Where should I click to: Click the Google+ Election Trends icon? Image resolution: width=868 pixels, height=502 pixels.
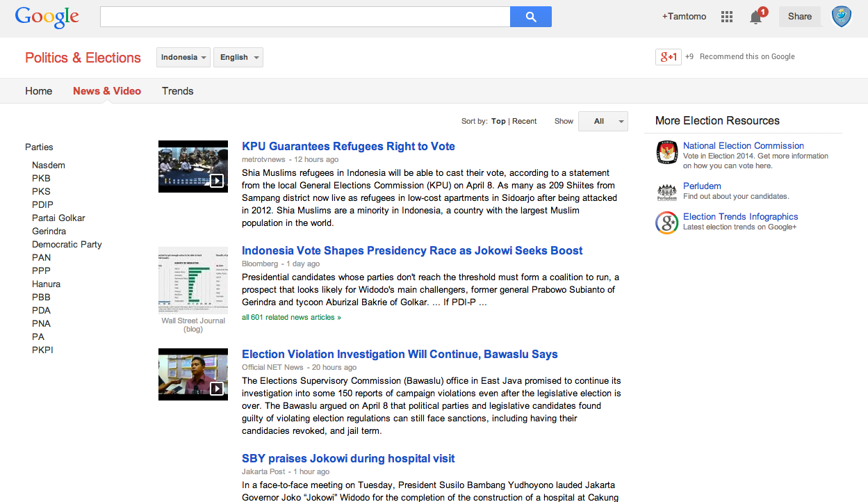(x=667, y=223)
